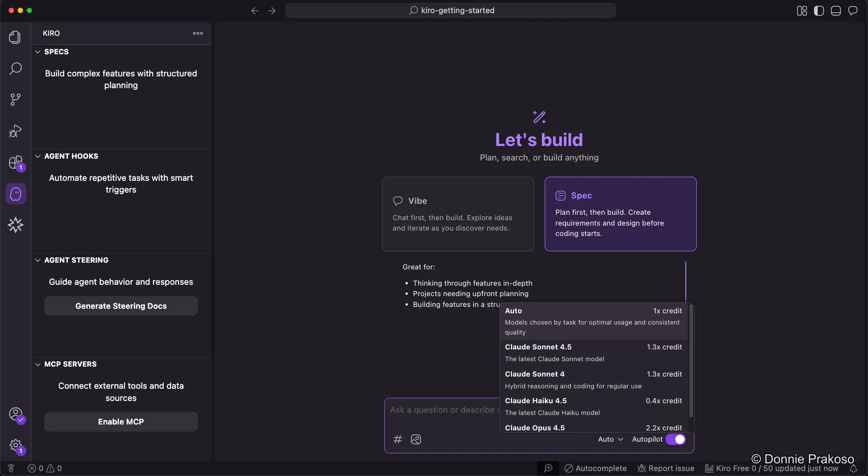
Task: Click Generate Steering Docs button
Action: (x=121, y=306)
